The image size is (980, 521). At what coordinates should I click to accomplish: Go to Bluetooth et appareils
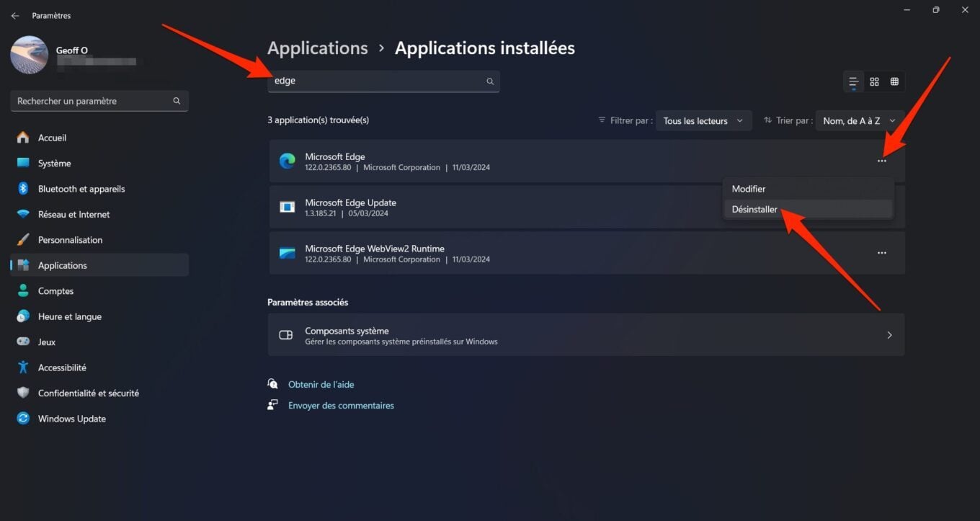coord(99,189)
